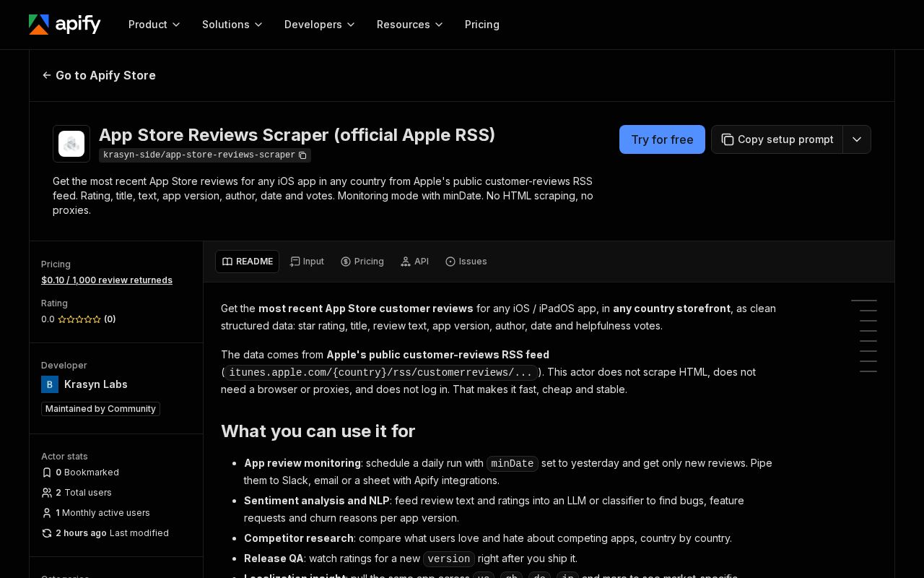Click the 'What you can use it for' heading
This screenshot has width=924, height=578.
[x=318, y=431]
